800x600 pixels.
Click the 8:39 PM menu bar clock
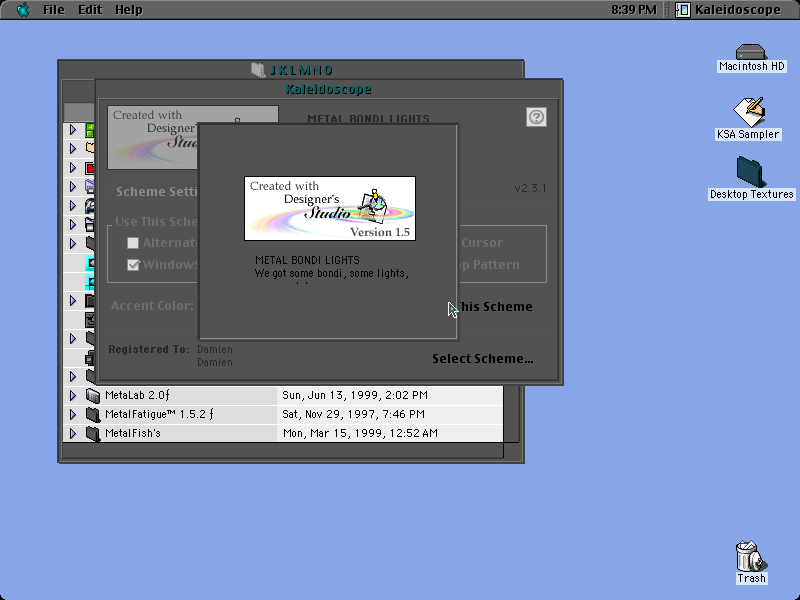[x=634, y=10]
